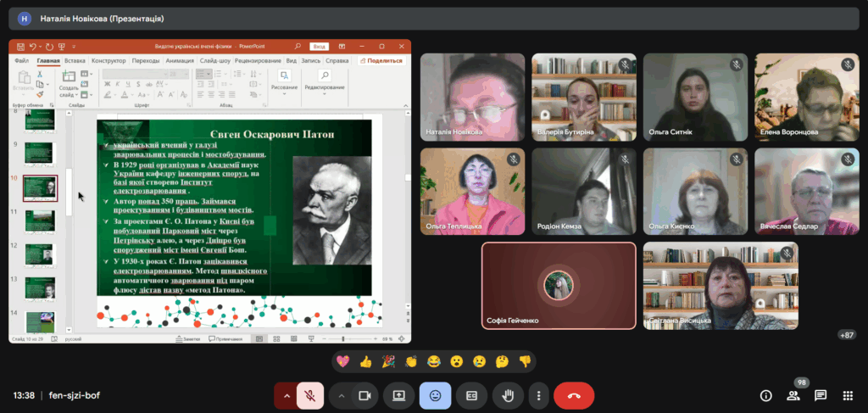Viewport: 868px width, 413px height.
Task: Leave the call with red hang-up button
Action: [574, 395]
